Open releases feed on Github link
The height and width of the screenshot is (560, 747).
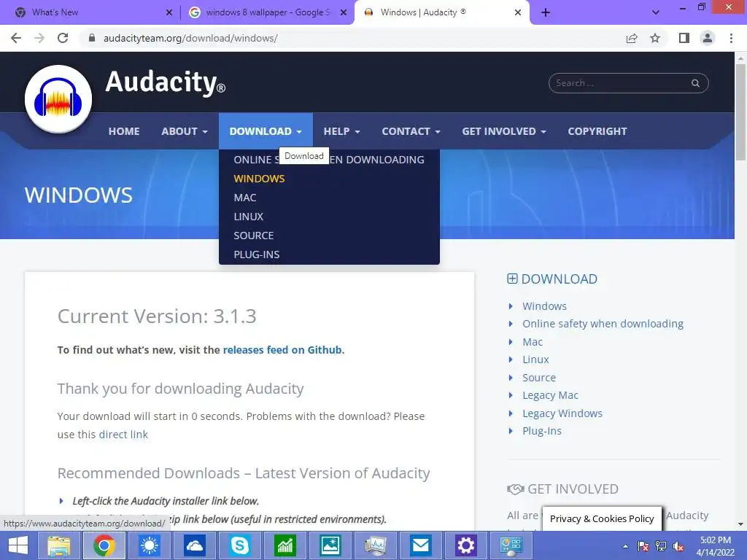coord(282,350)
